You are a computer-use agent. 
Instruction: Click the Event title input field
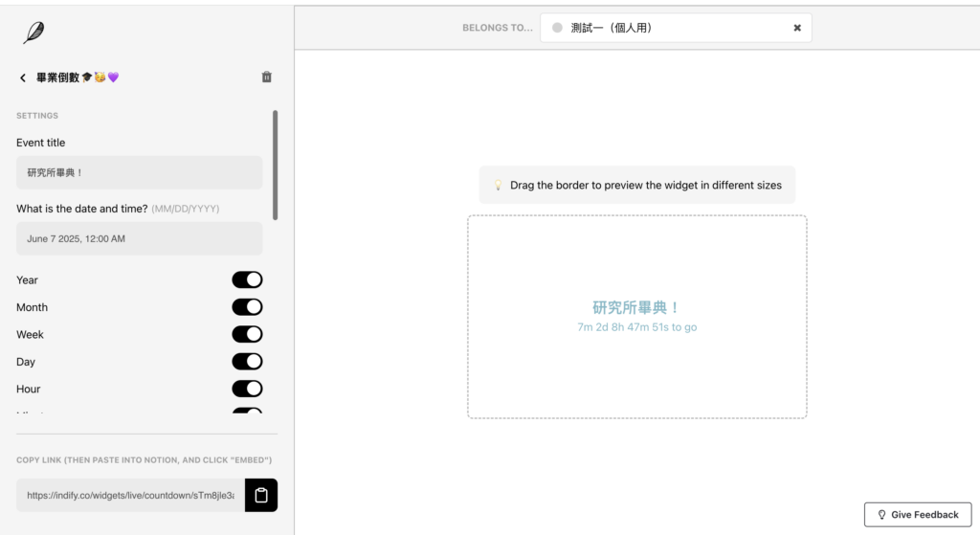[139, 172]
